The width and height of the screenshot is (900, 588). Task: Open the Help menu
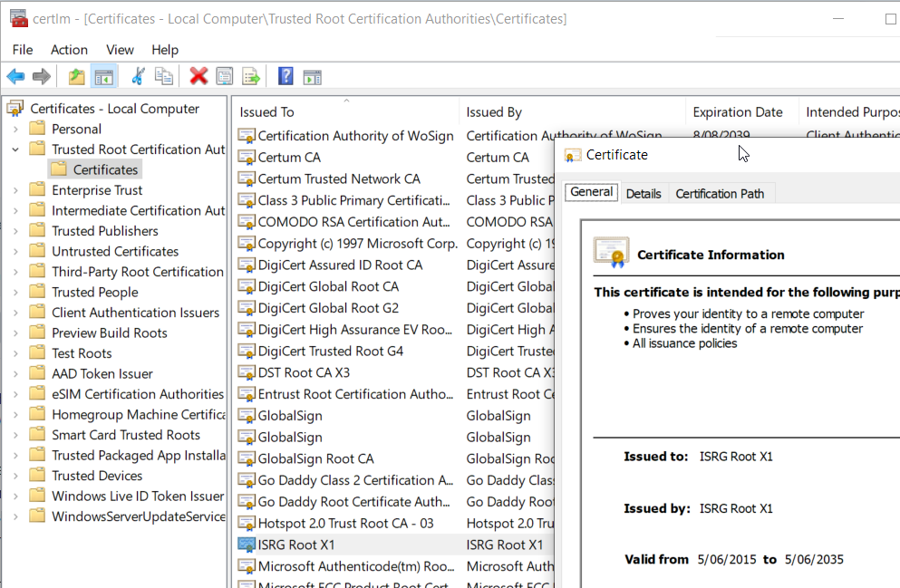(165, 50)
